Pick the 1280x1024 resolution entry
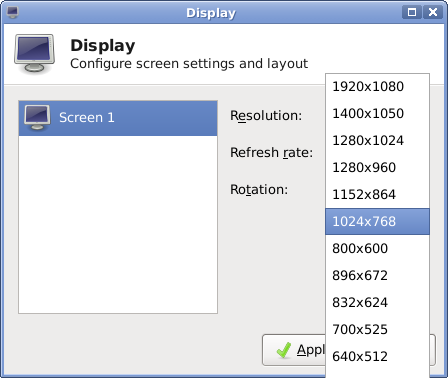Screen dimensions: 448x378 click(x=377, y=141)
